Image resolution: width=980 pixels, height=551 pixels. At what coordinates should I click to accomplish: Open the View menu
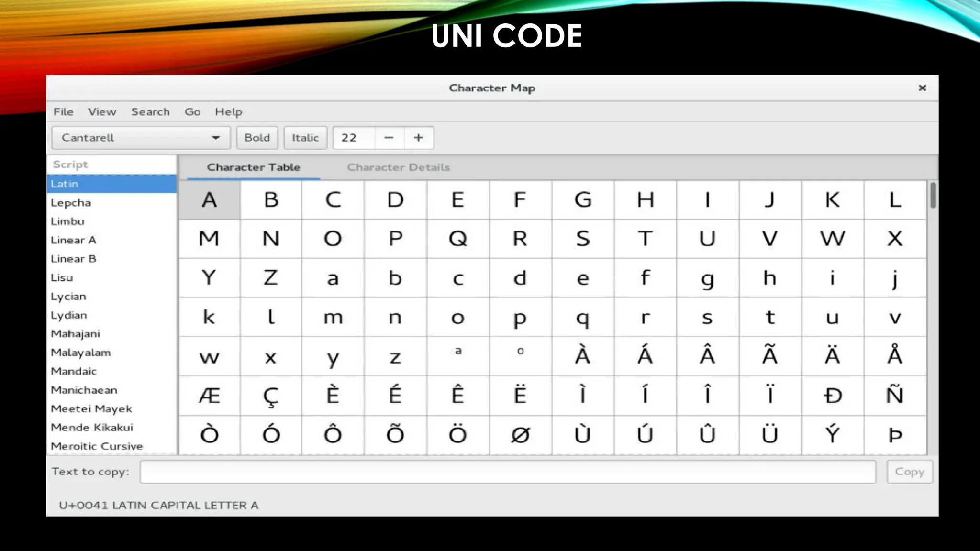coord(102,112)
